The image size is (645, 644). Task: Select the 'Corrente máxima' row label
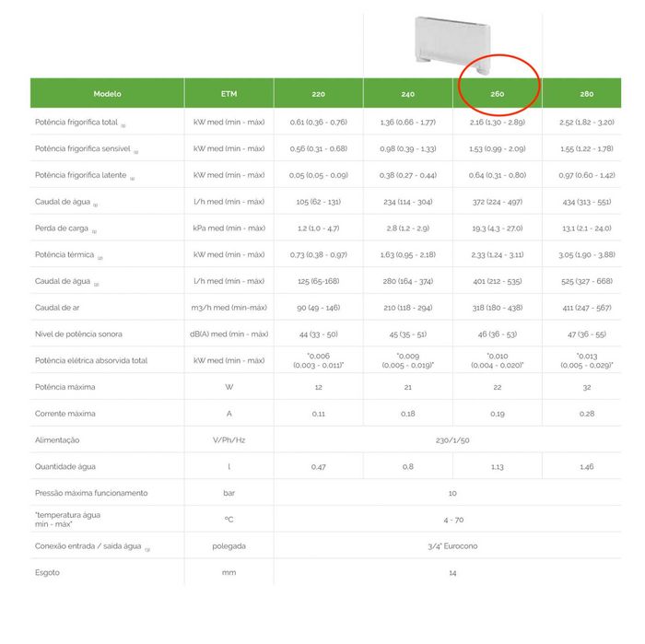[65, 414]
